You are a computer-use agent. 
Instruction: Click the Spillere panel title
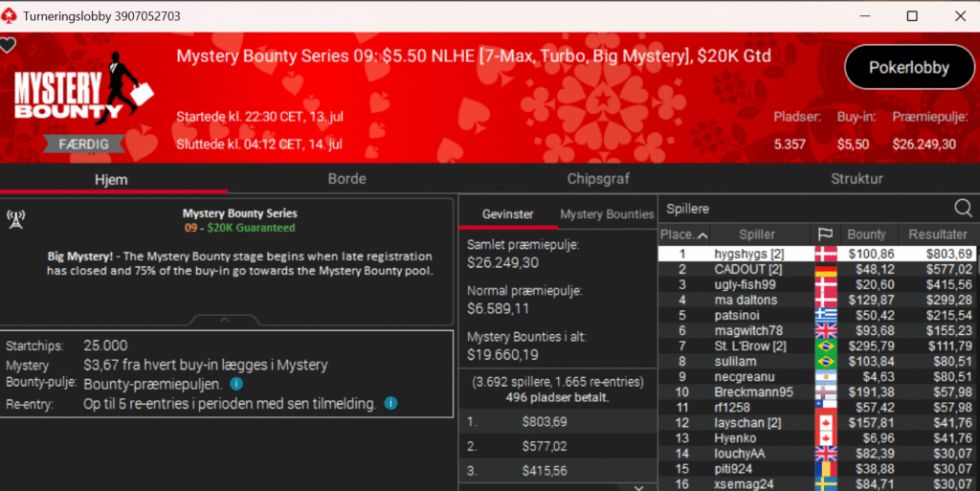pos(687,209)
